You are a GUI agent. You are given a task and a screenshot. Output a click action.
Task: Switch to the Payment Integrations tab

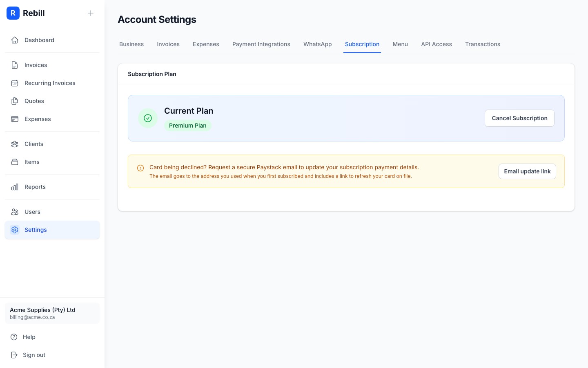[x=261, y=44]
